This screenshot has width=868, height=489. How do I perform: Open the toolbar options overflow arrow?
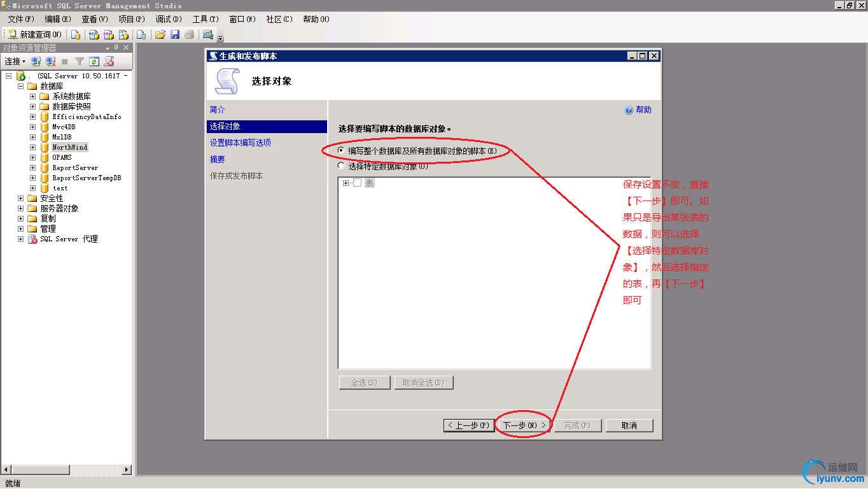pos(221,38)
